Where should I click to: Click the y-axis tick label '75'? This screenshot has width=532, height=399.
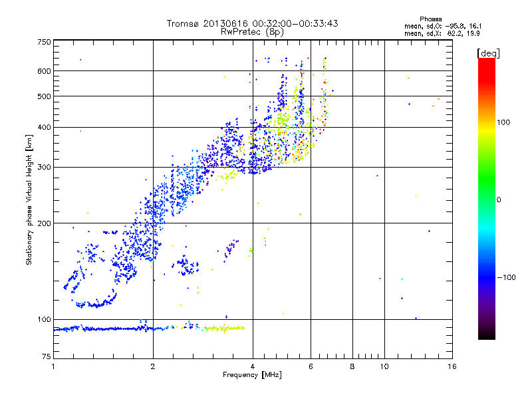[47, 356]
